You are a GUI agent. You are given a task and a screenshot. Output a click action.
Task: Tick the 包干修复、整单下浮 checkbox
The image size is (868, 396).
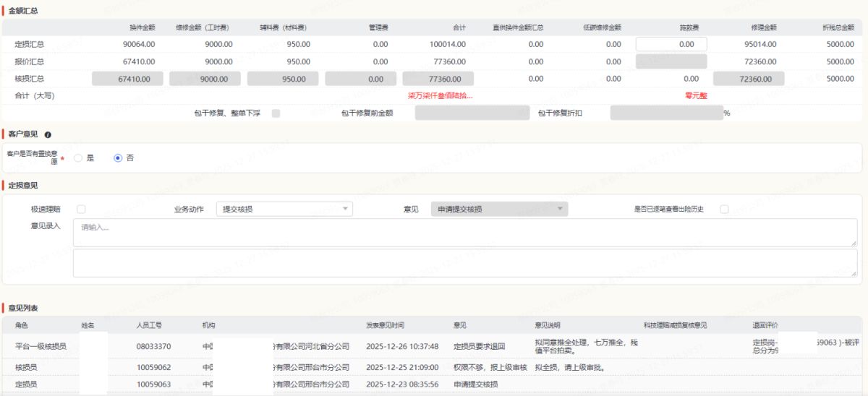[x=276, y=113]
